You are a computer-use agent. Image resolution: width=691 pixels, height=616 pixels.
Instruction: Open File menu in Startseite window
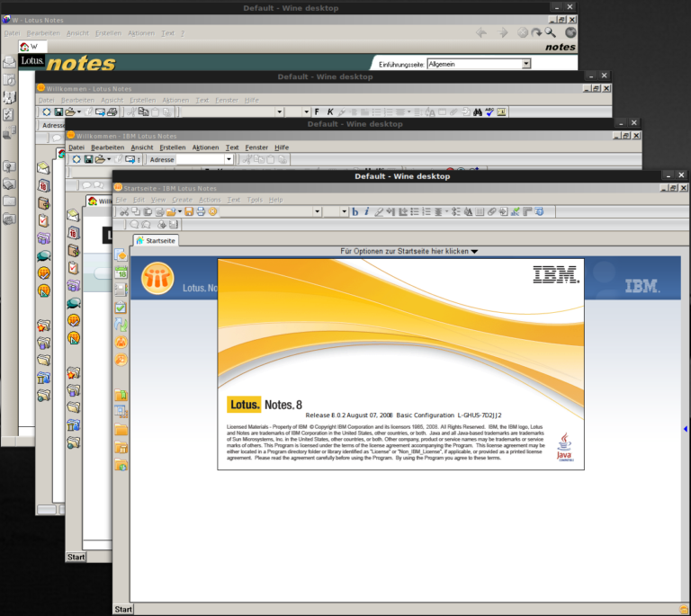[121, 200]
